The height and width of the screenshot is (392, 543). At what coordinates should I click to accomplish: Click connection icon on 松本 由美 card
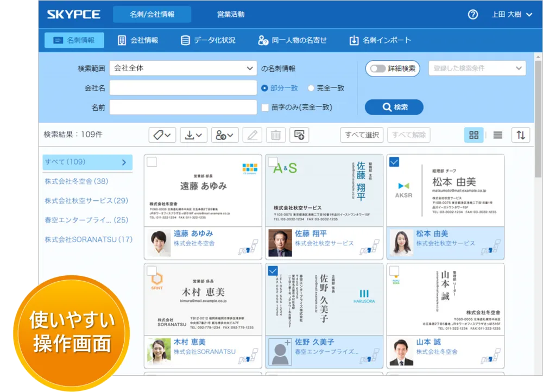(491, 247)
